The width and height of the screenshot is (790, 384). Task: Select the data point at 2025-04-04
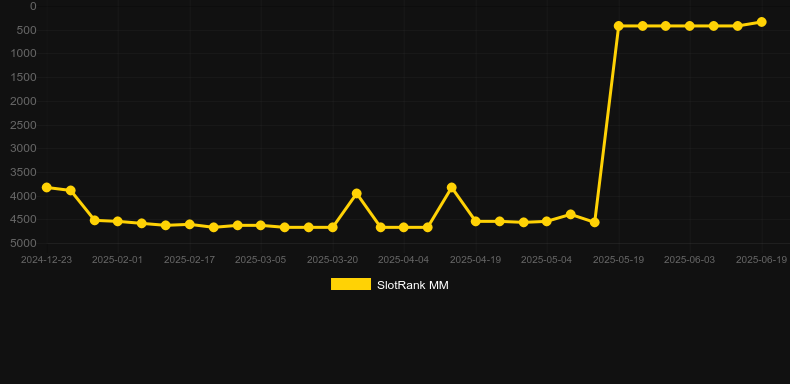coord(404,227)
